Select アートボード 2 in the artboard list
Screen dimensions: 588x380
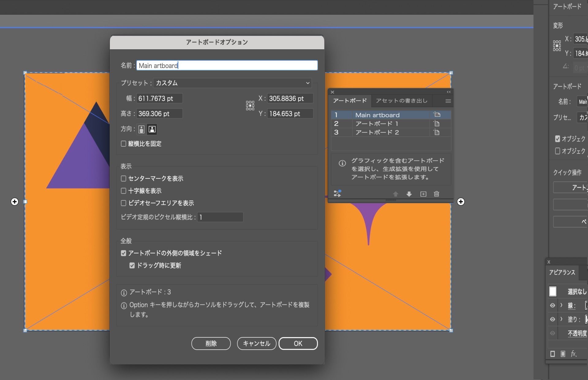click(377, 132)
